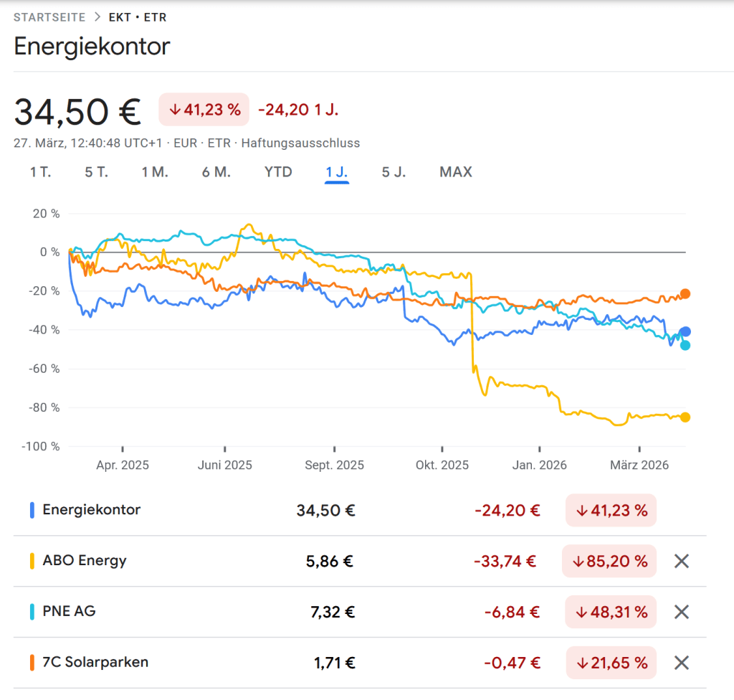Go to Startseite breadcrumb link
The width and height of the screenshot is (734, 700).
point(49,17)
